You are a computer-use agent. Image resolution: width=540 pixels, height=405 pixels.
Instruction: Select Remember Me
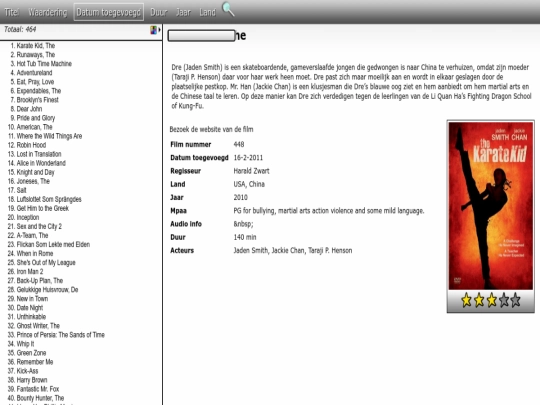(x=35, y=362)
